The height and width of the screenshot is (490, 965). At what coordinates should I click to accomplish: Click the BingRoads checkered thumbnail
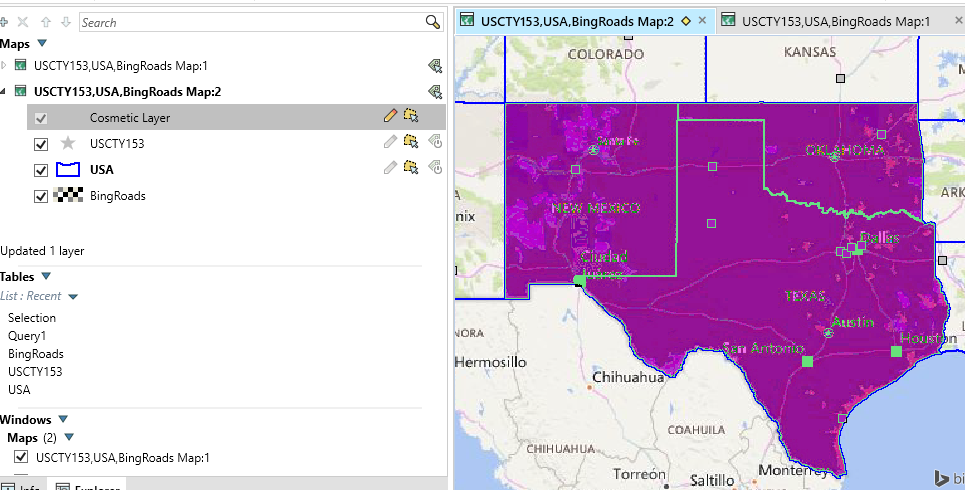[x=68, y=196]
